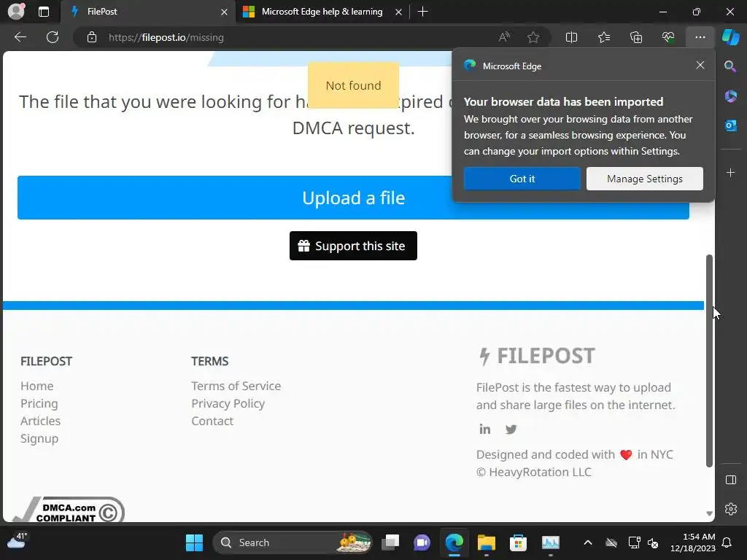Open sidebar Search icon
This screenshot has height=560, width=747.
click(730, 66)
